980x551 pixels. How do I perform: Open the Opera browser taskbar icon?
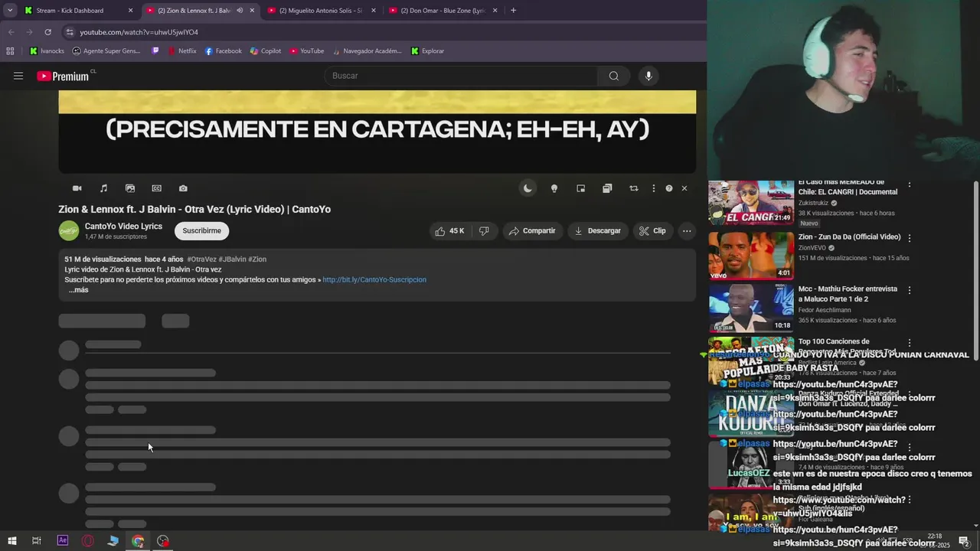pos(88,541)
